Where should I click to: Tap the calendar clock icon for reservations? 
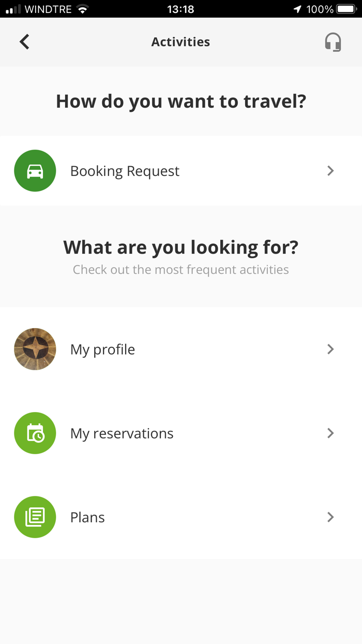(x=35, y=433)
